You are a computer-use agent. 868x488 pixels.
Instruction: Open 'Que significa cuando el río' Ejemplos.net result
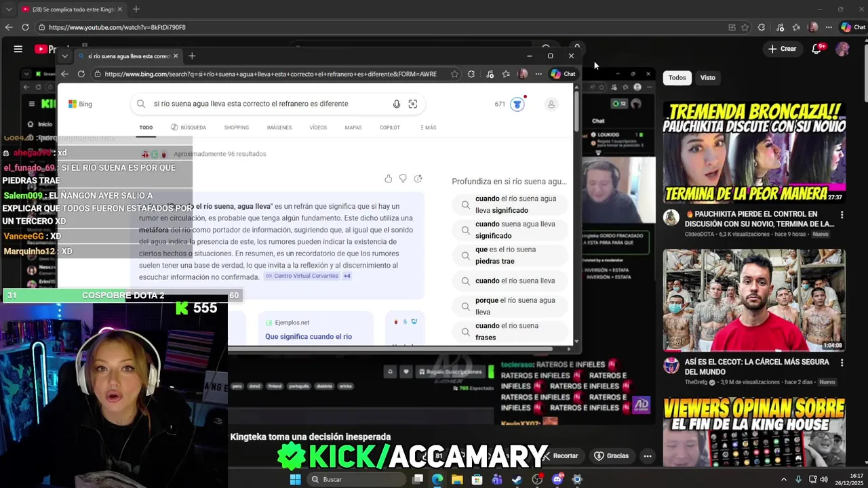tap(309, 336)
